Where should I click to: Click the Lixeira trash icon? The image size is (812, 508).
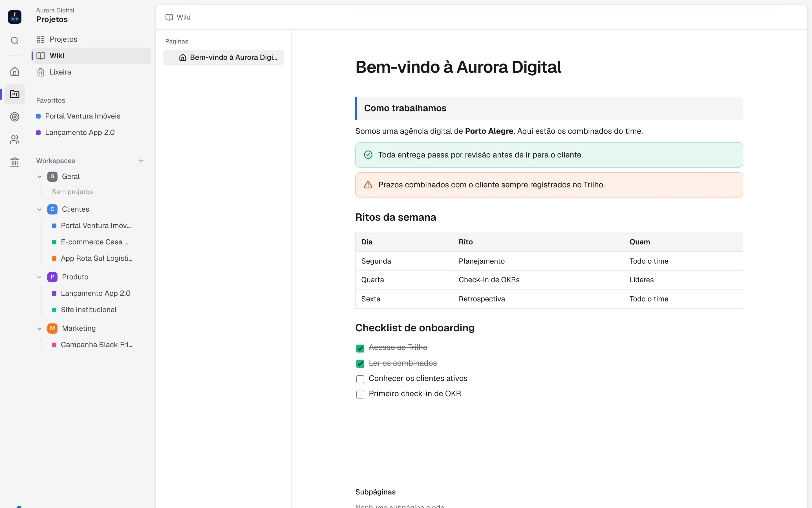tap(41, 72)
